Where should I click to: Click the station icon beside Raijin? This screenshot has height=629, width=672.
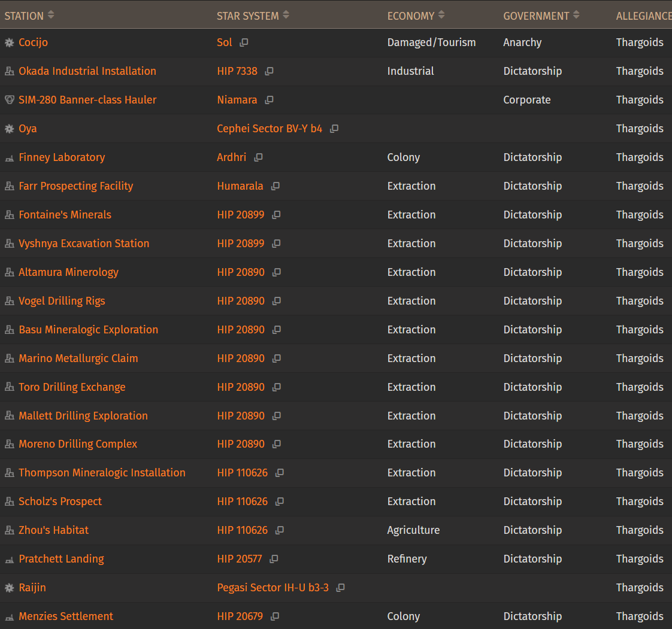[9, 588]
